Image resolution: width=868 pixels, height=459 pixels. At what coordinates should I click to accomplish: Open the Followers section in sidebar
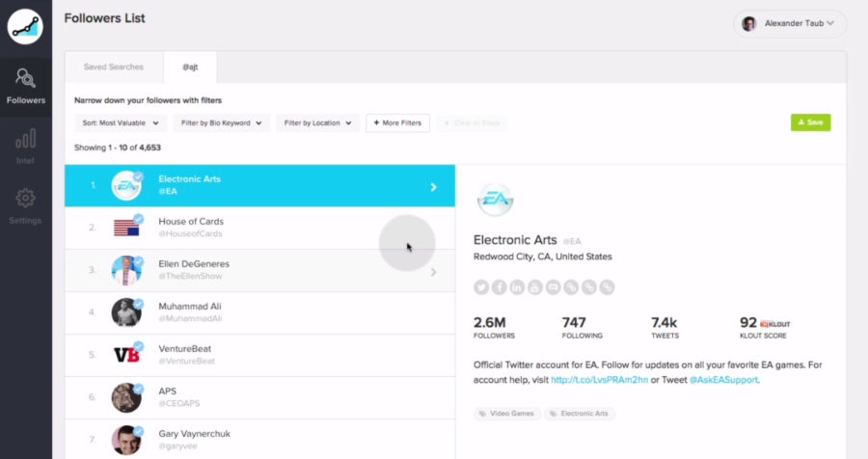pyautogui.click(x=25, y=87)
